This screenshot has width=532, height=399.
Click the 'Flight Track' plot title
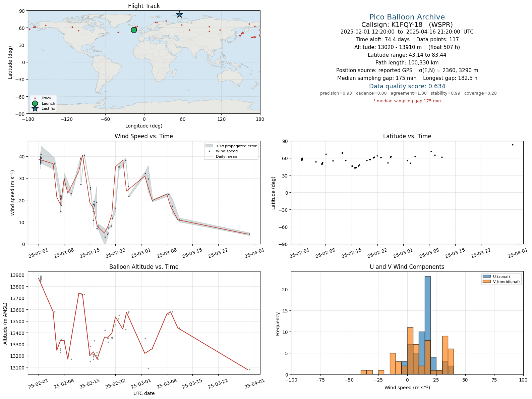tap(144, 6)
